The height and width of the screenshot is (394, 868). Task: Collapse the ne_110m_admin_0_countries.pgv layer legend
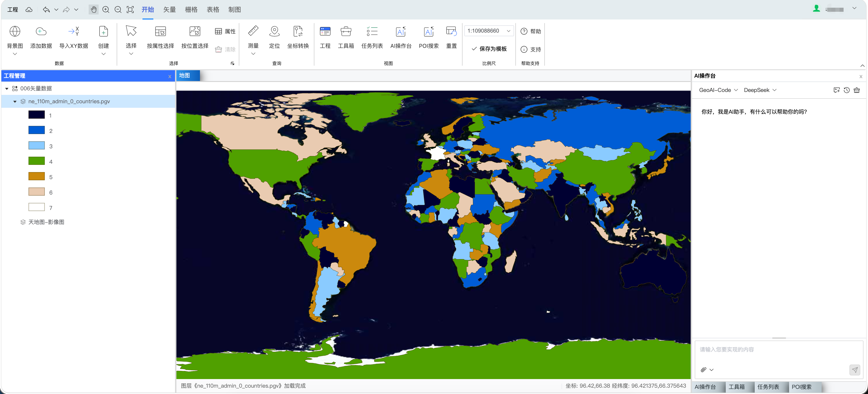pyautogui.click(x=15, y=101)
